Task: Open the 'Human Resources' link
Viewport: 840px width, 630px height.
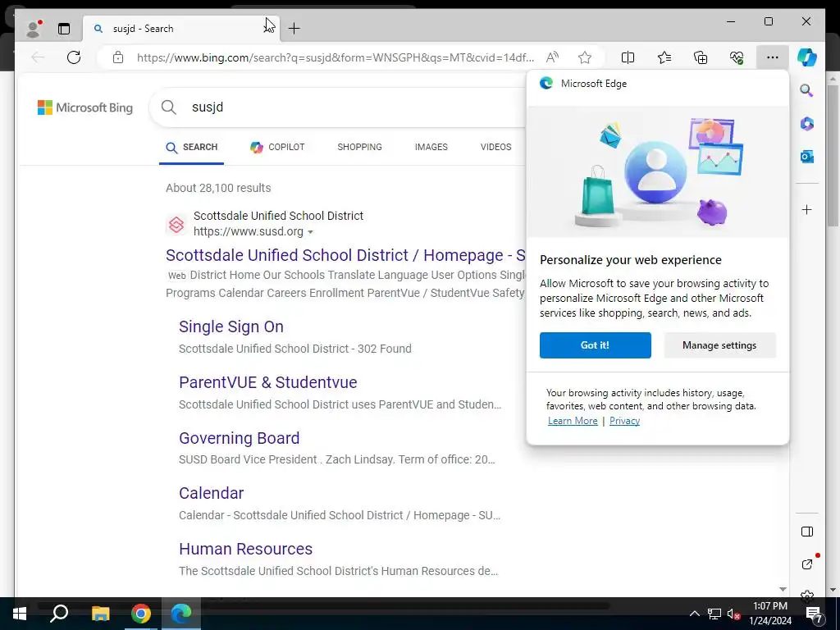Action: (x=245, y=549)
